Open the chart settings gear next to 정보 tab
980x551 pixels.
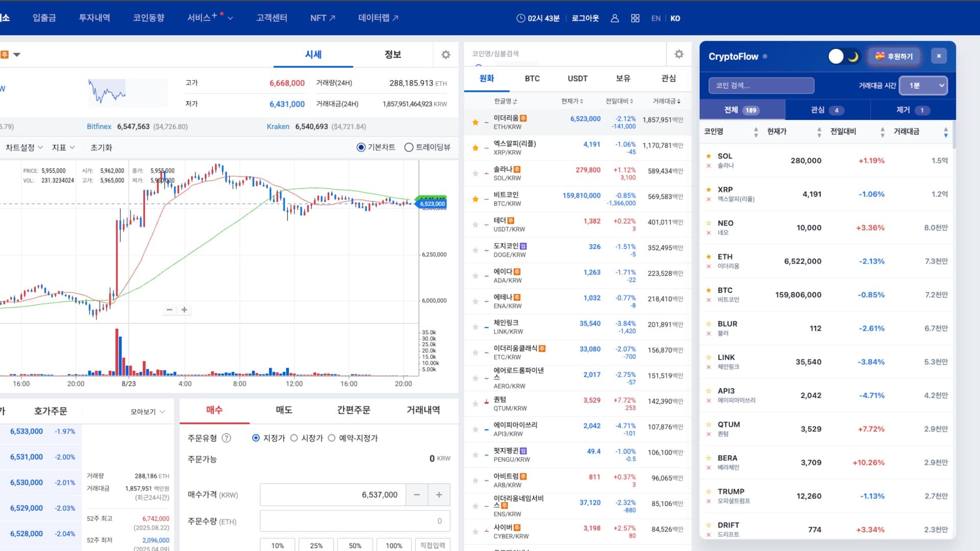445,55
